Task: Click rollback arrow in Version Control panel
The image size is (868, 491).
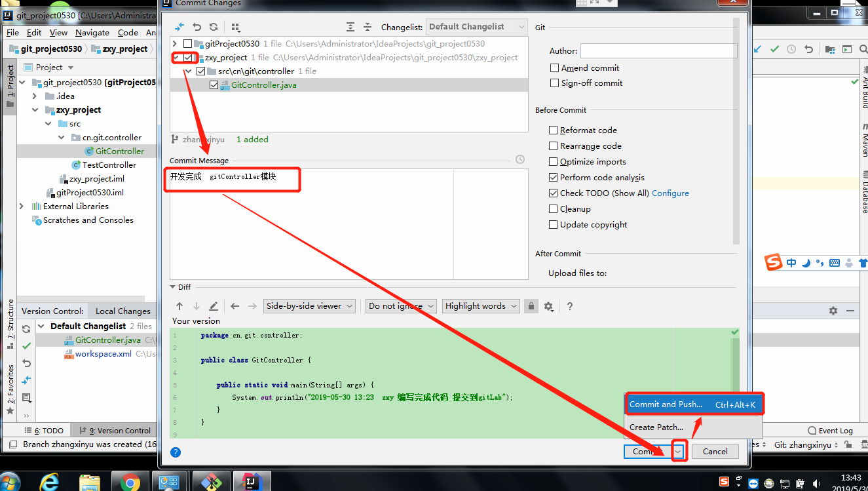Action: pos(27,363)
